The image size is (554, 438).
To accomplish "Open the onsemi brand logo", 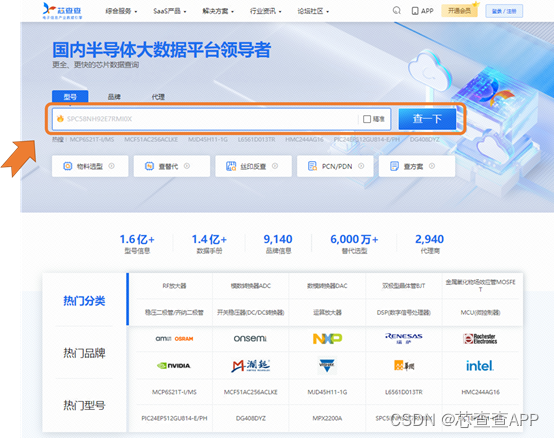I will pyautogui.click(x=250, y=338).
